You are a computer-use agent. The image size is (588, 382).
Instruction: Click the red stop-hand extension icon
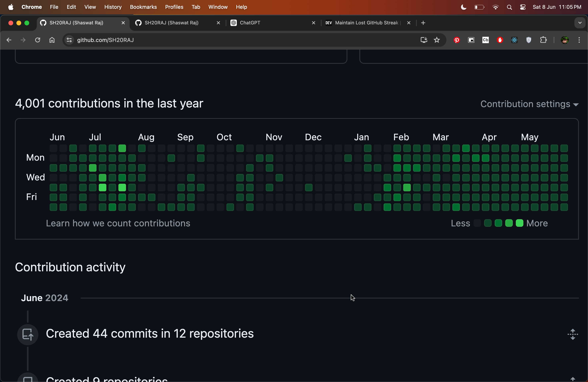tap(500, 40)
